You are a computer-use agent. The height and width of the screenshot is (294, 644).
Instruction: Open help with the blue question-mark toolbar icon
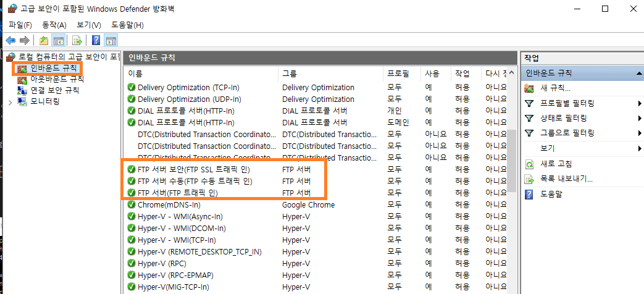point(96,40)
